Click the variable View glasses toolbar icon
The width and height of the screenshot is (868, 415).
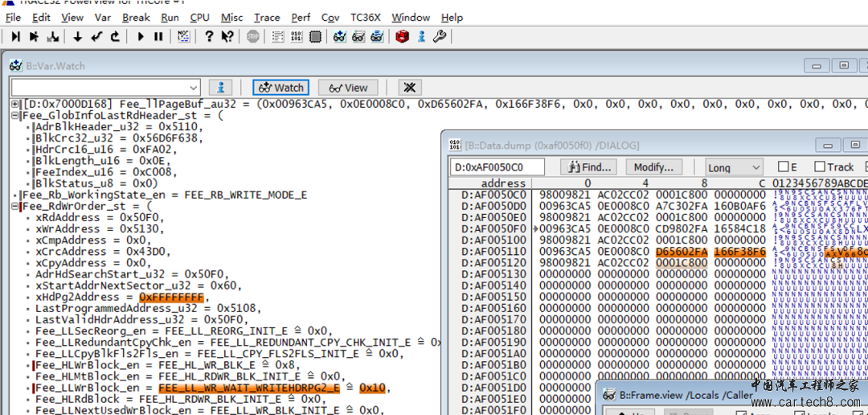coord(358,36)
